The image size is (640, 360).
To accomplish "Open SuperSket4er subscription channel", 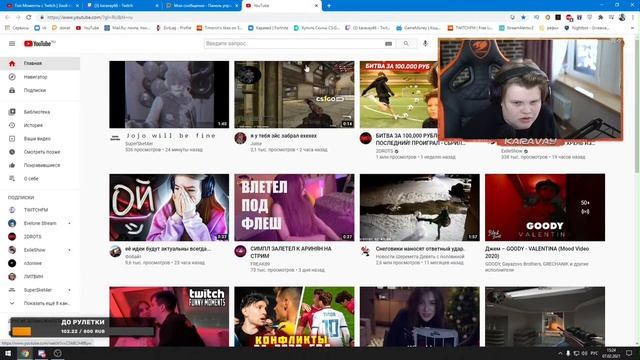I will (x=40, y=290).
